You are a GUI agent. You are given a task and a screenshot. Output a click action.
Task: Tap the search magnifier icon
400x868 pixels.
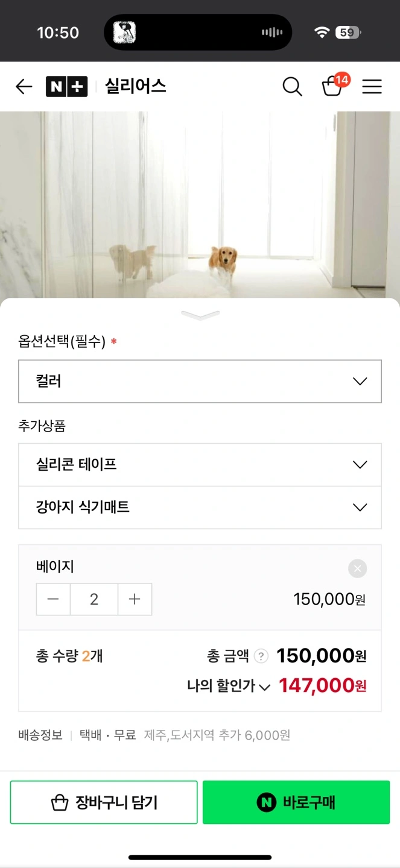292,87
